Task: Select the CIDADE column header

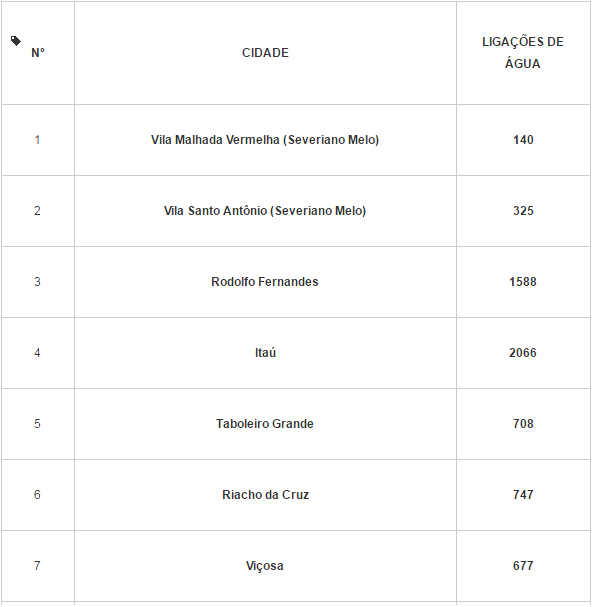Action: [265, 53]
